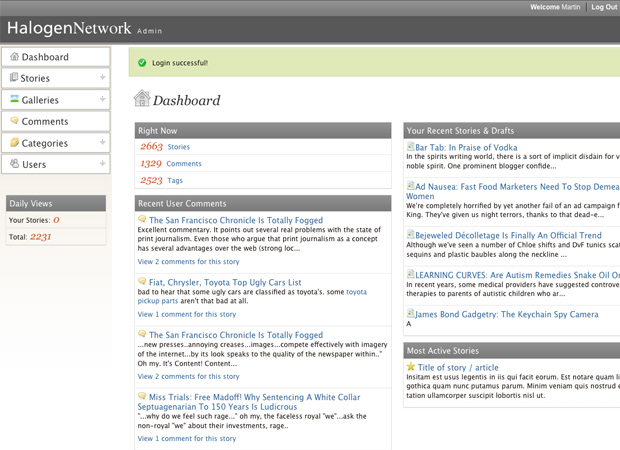Click the Daily Views panel header
Viewport: 620px width, 450px height.
(x=56, y=203)
